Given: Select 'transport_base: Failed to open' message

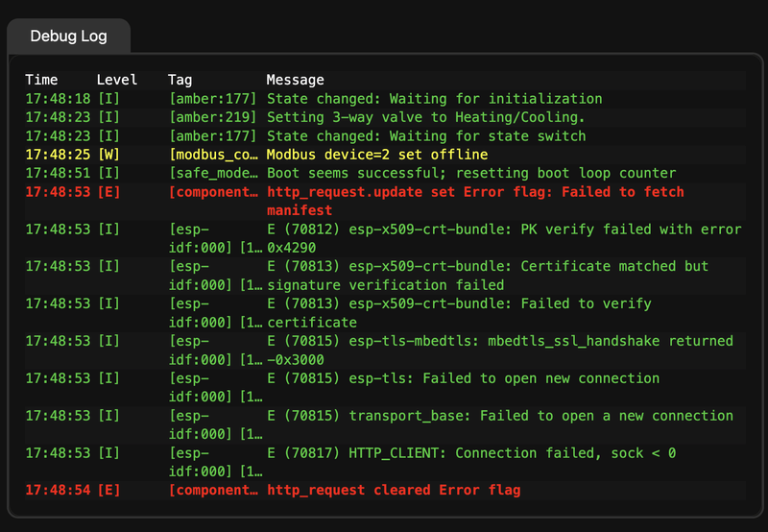Looking at the screenshot, I should tap(499, 416).
